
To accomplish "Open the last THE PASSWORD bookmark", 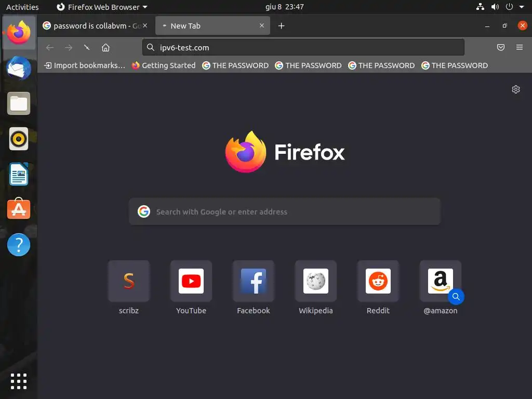I will [455, 65].
